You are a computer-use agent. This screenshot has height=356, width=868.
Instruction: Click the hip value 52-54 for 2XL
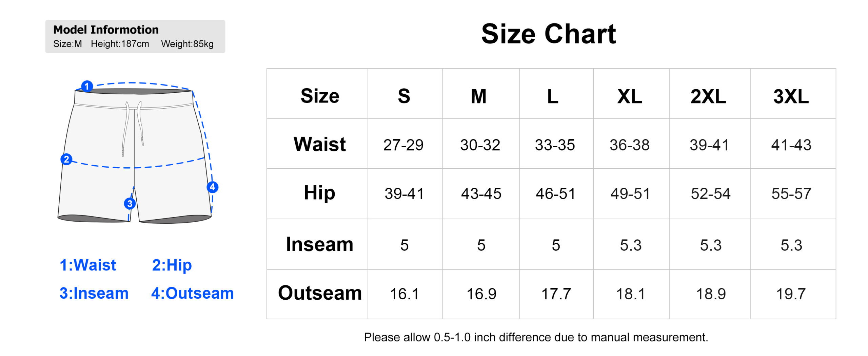[x=710, y=194]
